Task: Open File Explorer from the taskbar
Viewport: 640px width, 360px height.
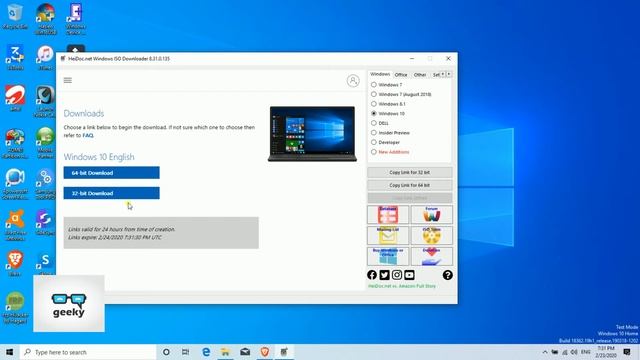Action: coord(225,352)
